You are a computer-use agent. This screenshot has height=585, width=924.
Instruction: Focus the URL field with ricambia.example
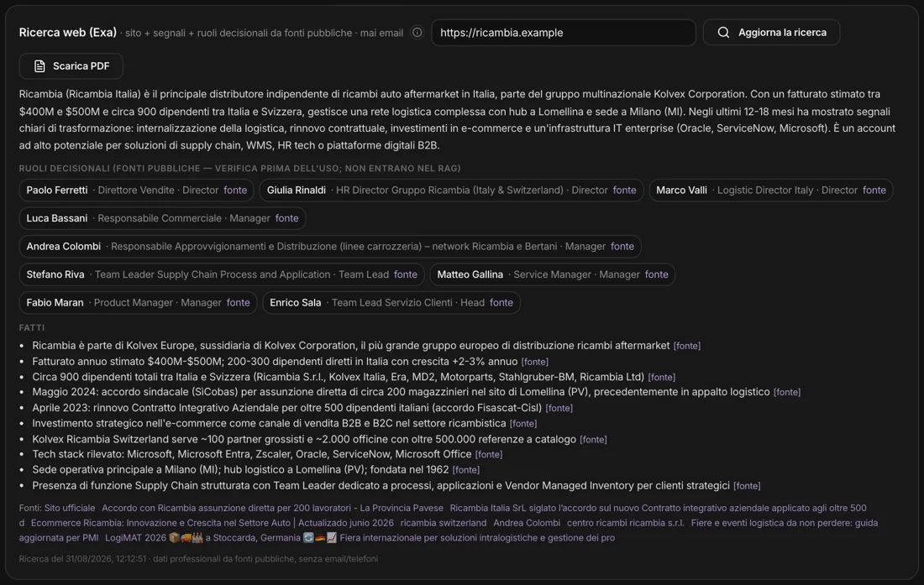coord(564,33)
